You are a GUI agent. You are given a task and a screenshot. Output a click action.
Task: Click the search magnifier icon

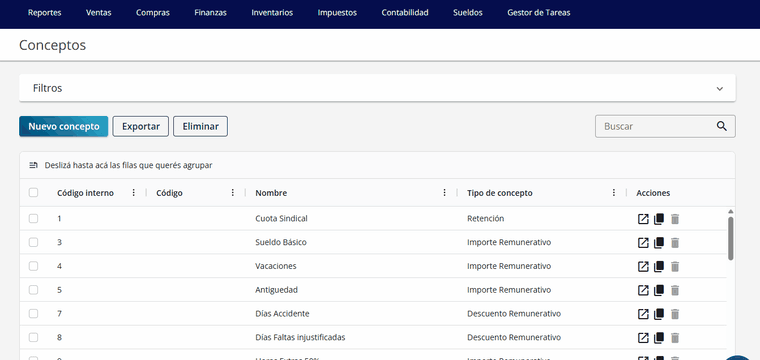click(722, 126)
